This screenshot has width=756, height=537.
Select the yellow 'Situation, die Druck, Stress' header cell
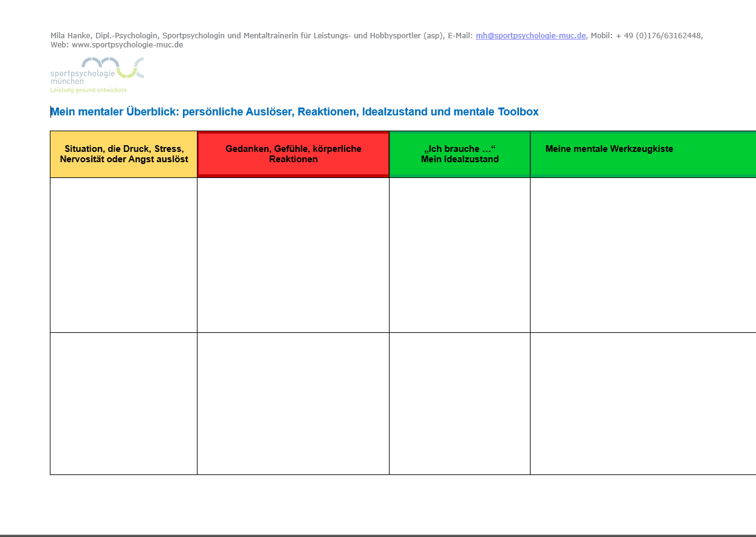(124, 154)
